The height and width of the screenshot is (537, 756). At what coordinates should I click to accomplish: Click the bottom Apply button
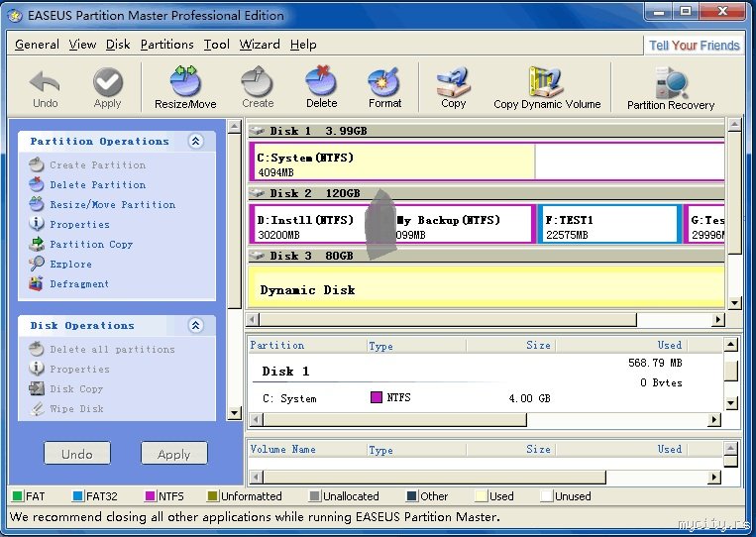tap(174, 454)
